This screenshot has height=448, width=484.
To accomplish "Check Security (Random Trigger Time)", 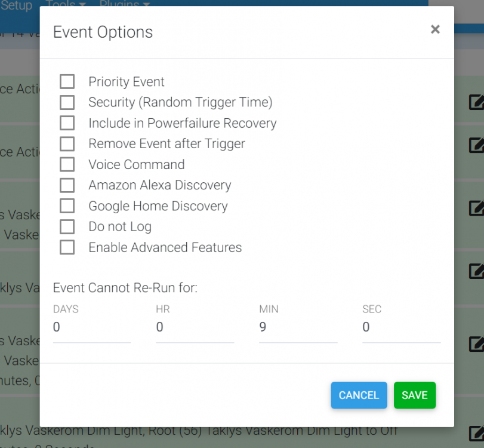I will tap(67, 102).
